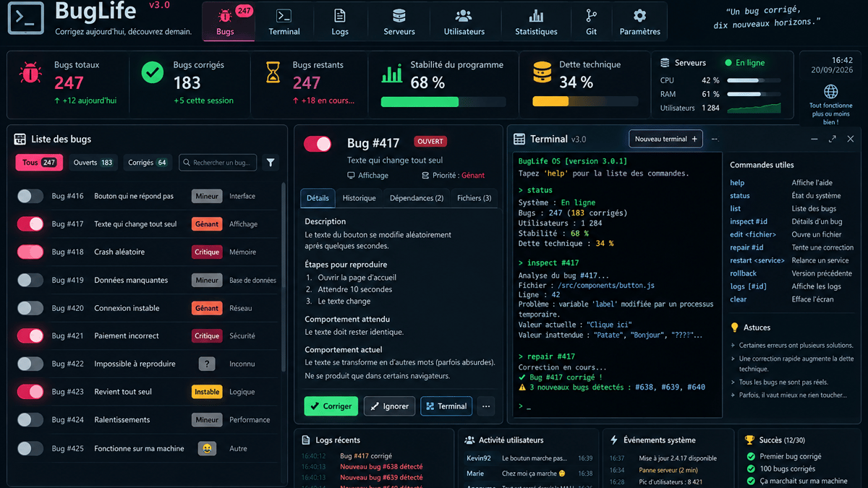Disable the Bug #421 Paiement incorrect toggle
Image resolution: width=868 pixels, height=488 pixels.
(30, 335)
